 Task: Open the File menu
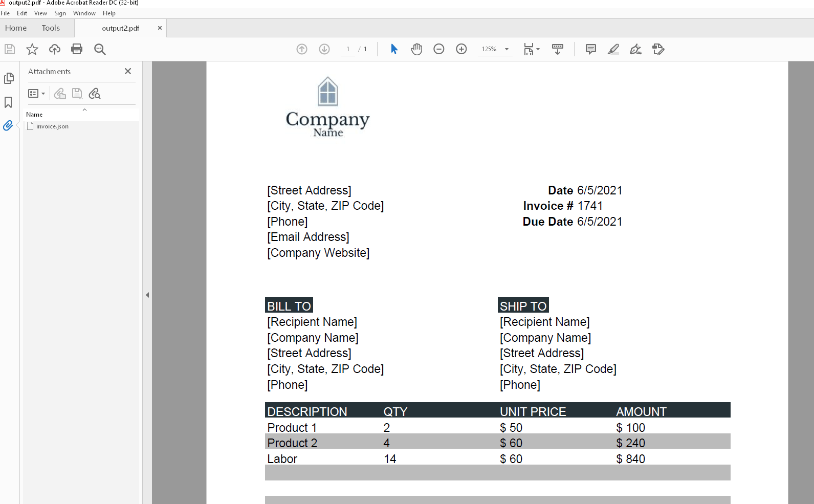point(5,13)
